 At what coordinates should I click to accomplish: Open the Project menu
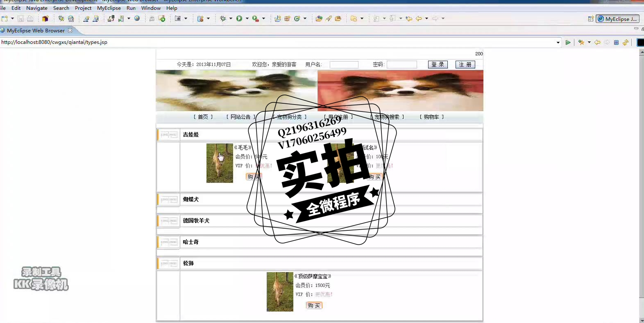point(83,8)
